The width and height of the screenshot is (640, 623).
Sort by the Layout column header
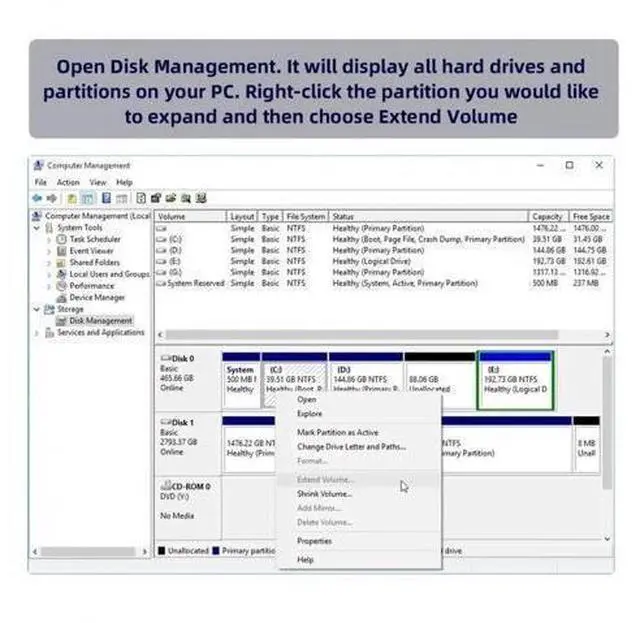pyautogui.click(x=242, y=216)
